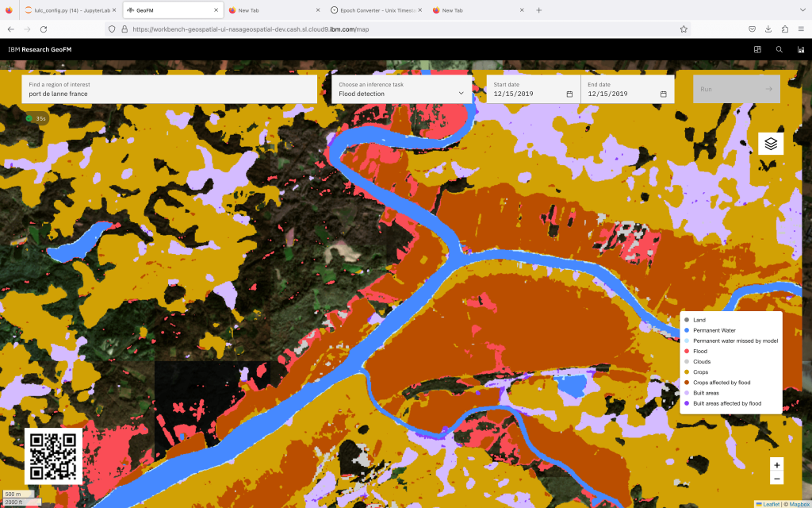Image resolution: width=812 pixels, height=508 pixels.
Task: Click the region of interest search field
Action: pyautogui.click(x=170, y=89)
